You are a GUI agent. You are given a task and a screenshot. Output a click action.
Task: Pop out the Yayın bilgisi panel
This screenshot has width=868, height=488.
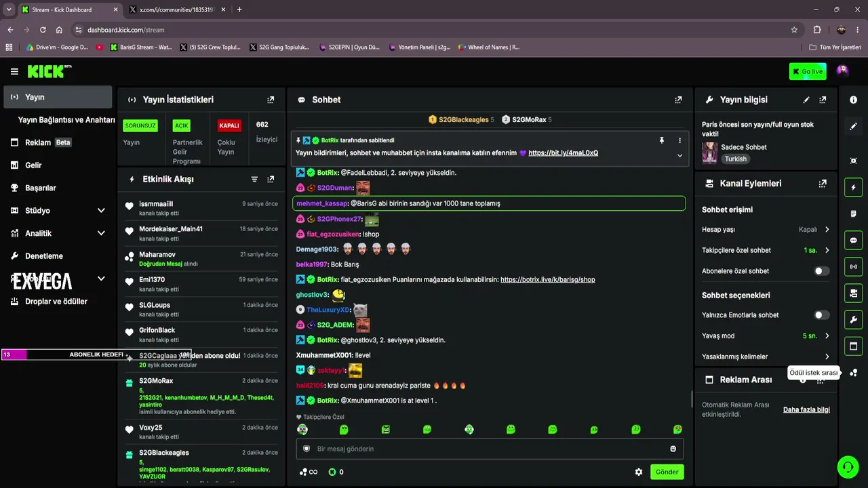point(823,100)
